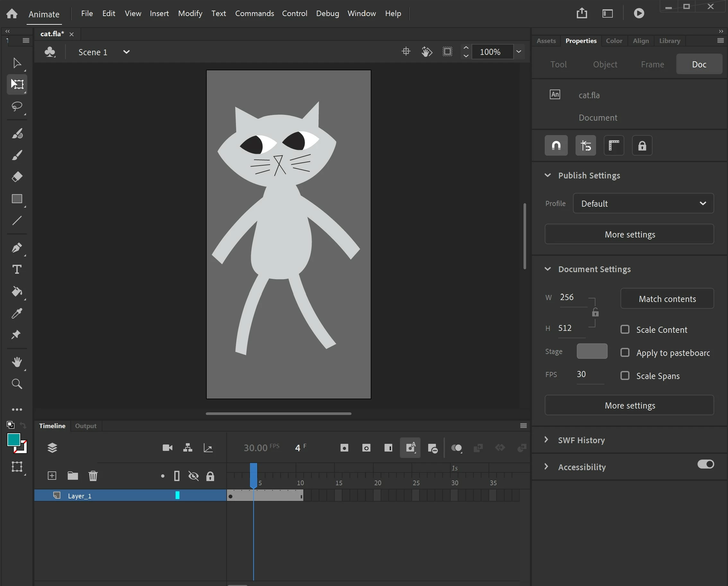Click More settings under Publish Settings
Screen dimensions: 728x586
click(x=629, y=234)
